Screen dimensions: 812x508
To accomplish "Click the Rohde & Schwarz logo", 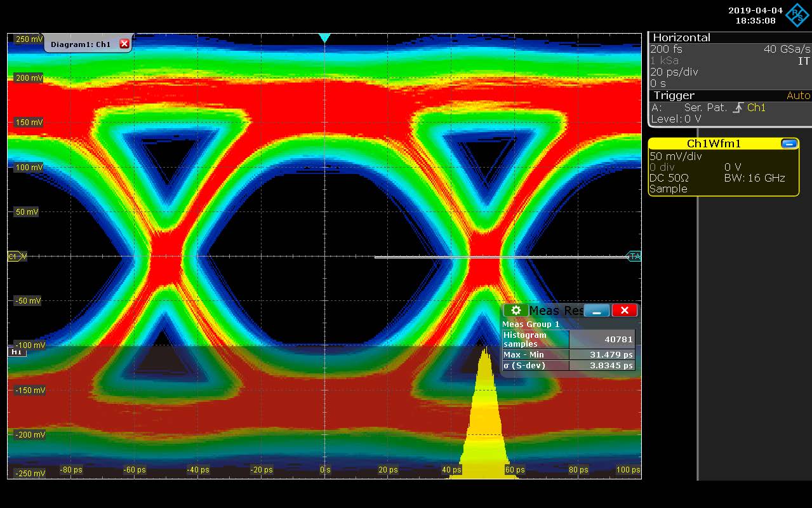I will click(796, 15).
